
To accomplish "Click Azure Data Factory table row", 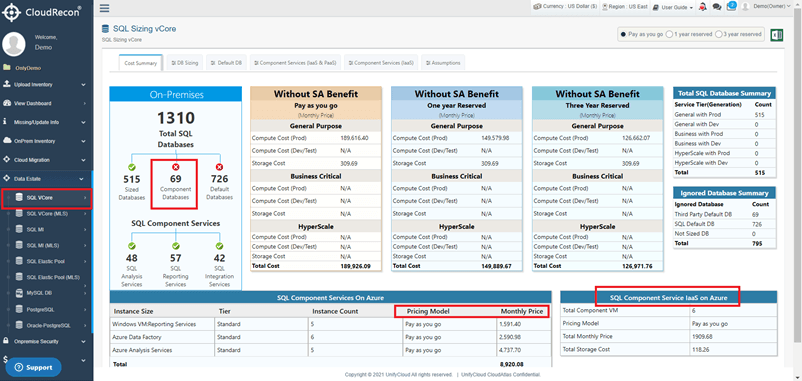I will pyautogui.click(x=330, y=338).
